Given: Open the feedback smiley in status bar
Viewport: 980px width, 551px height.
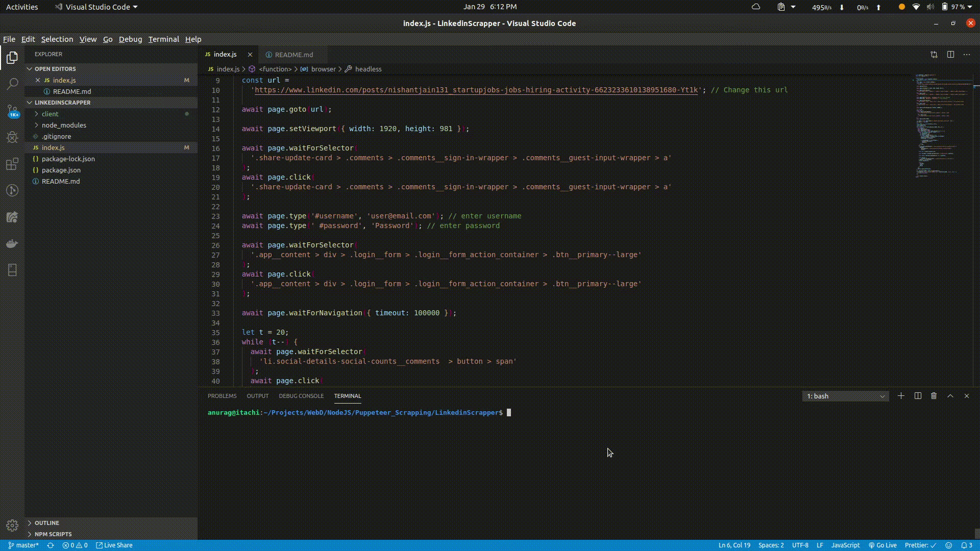Looking at the screenshot, I should (949, 545).
